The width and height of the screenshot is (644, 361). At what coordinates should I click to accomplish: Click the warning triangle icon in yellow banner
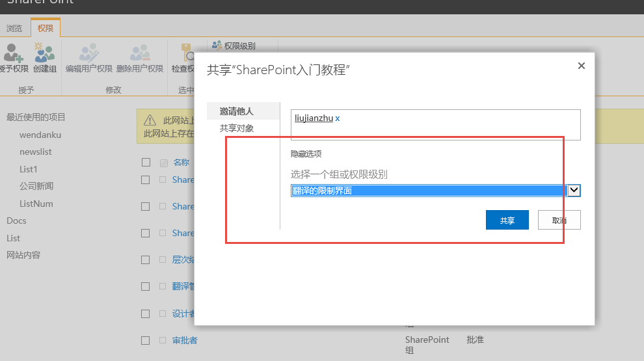pos(150,120)
